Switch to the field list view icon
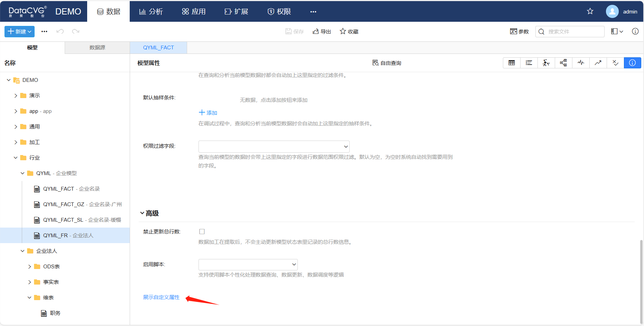Image resolution: width=644 pixels, height=326 pixels. tap(529, 63)
